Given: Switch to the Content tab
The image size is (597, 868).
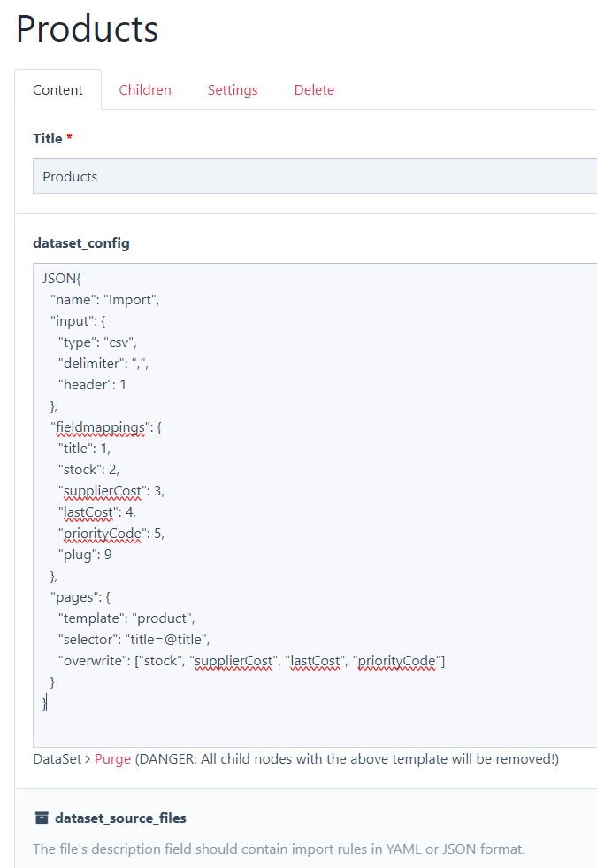Looking at the screenshot, I should (x=57, y=90).
